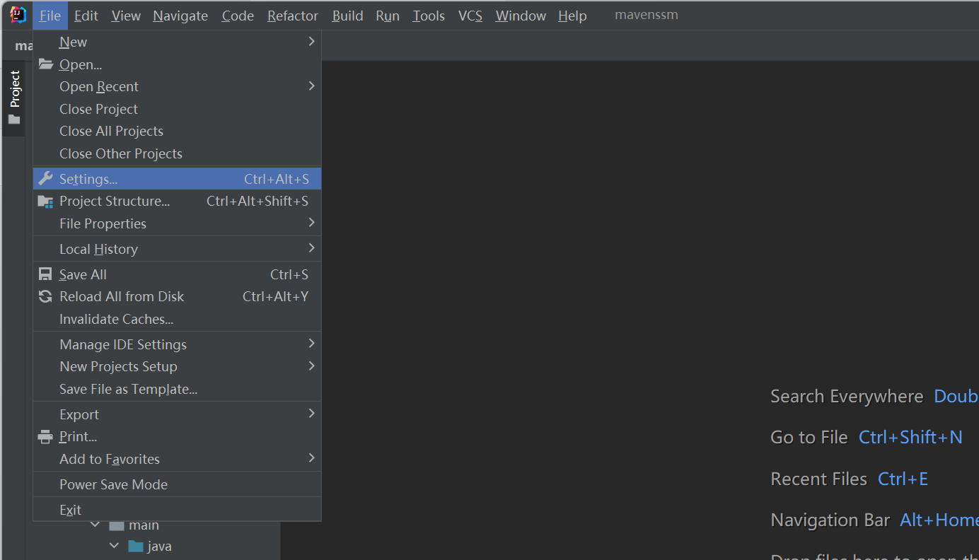Open the View menu
Screen dimensions: 979x560
coord(126,16)
